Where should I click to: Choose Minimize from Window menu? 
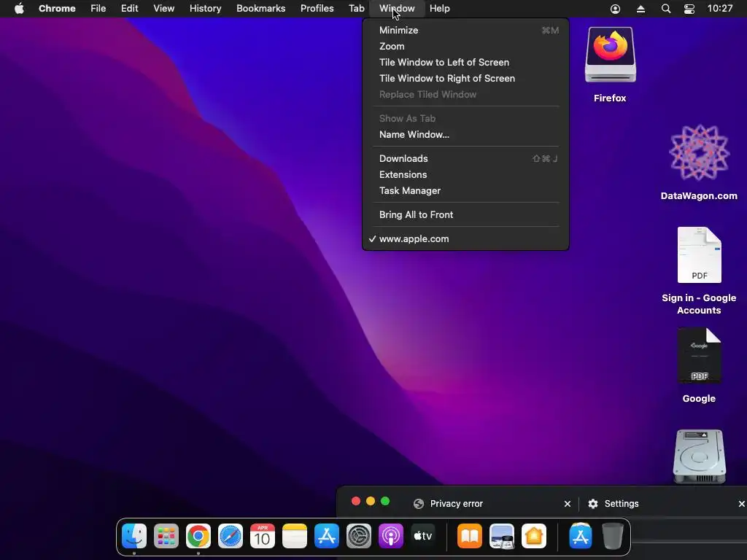coord(465,31)
